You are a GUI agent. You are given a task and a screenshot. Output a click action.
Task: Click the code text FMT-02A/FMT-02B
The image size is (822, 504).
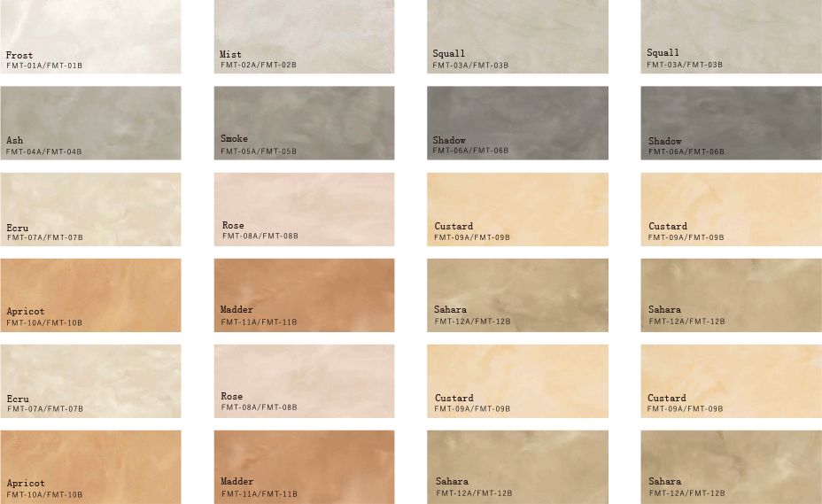coord(259,65)
